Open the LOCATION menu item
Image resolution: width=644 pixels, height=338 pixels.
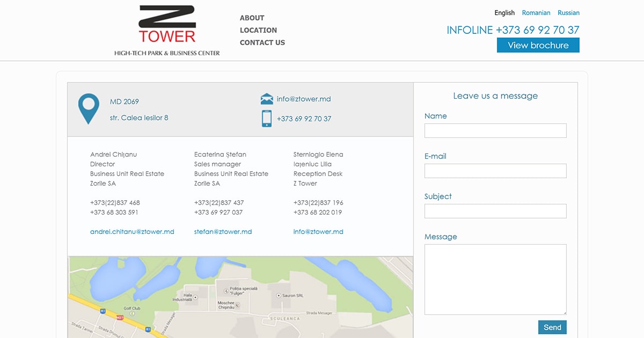coord(258,30)
